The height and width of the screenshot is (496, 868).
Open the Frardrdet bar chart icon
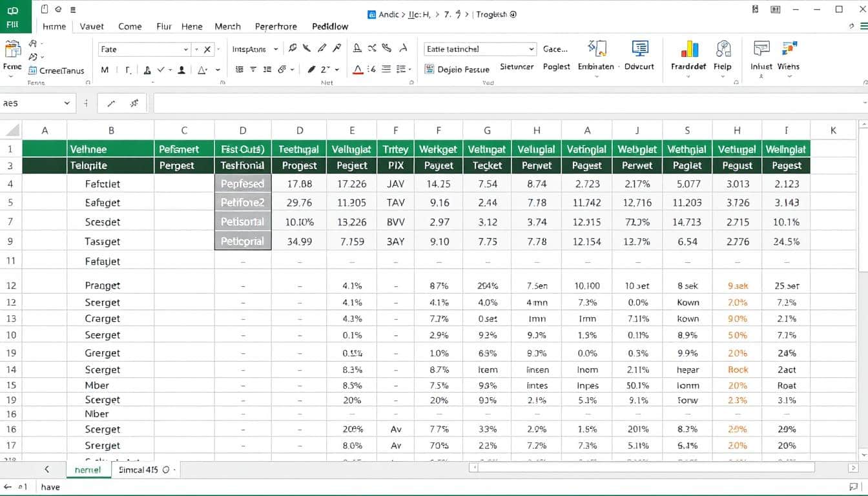point(690,50)
